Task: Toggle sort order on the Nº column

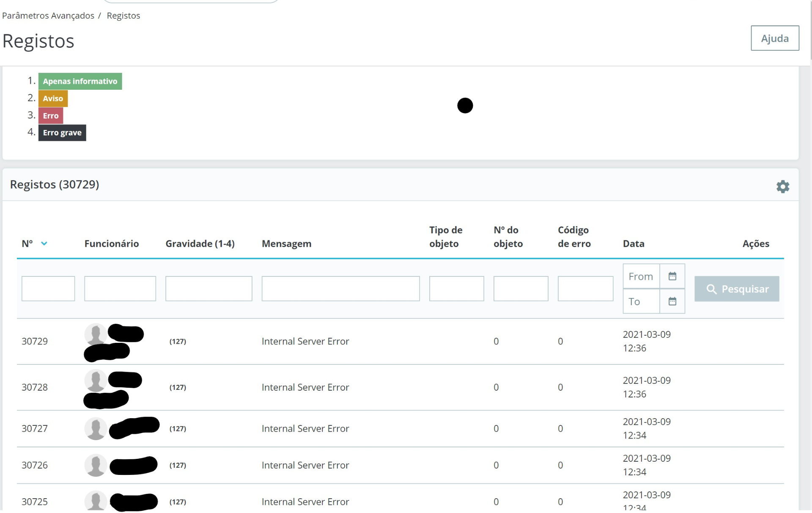Action: point(27,243)
